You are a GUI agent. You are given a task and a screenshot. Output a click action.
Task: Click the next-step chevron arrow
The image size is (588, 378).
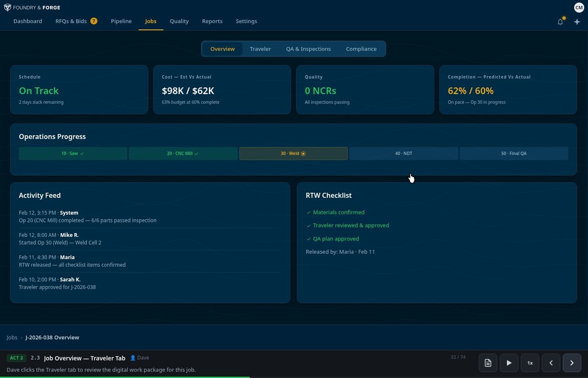point(571,362)
